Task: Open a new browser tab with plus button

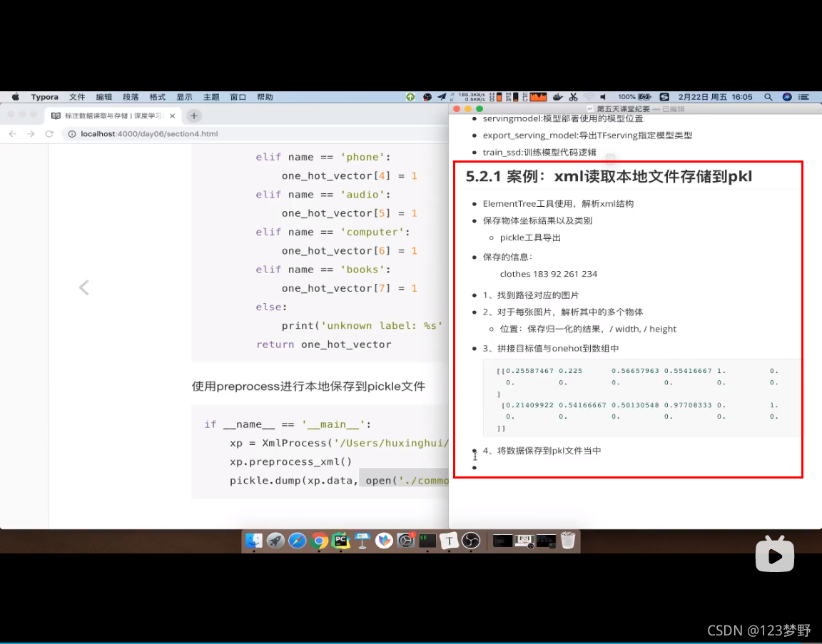Action: pyautogui.click(x=194, y=116)
